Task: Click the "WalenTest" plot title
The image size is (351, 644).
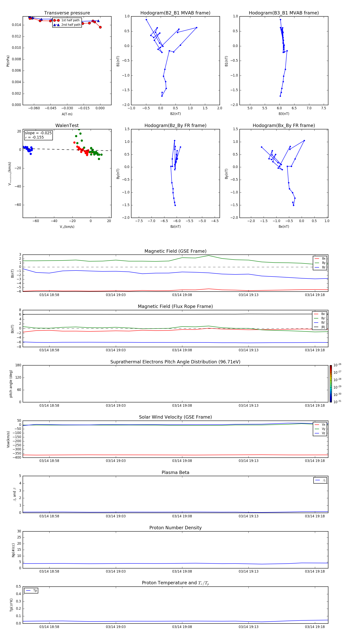Action: coord(67,125)
